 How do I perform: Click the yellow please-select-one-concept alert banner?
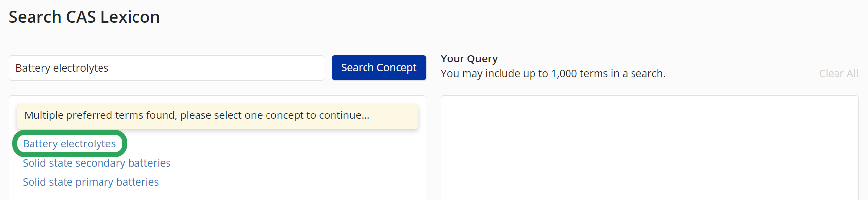(217, 116)
